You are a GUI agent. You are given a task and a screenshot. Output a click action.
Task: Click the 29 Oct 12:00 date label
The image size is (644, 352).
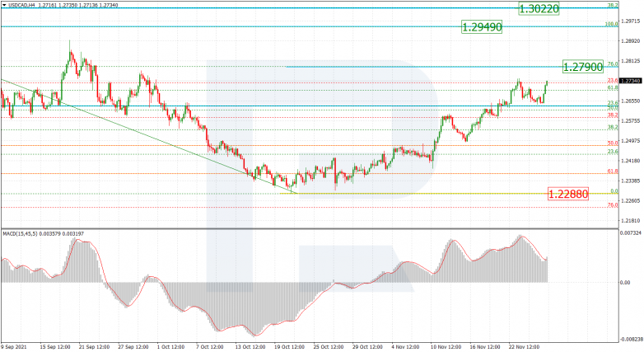[367, 347]
